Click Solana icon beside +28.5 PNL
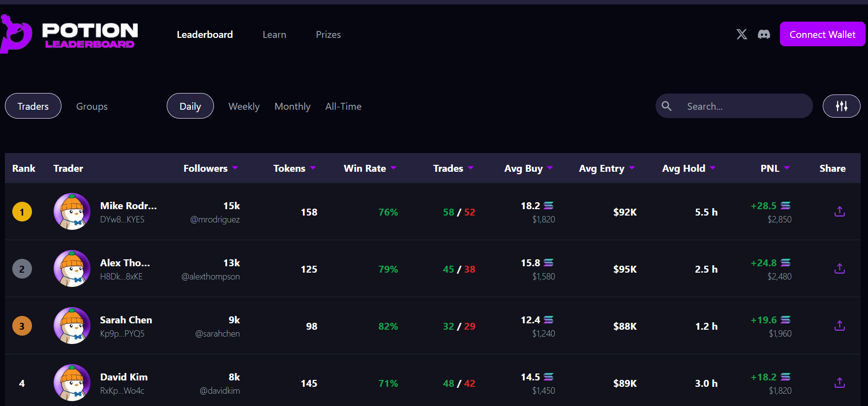Image resolution: width=868 pixels, height=406 pixels. pyautogui.click(x=786, y=206)
